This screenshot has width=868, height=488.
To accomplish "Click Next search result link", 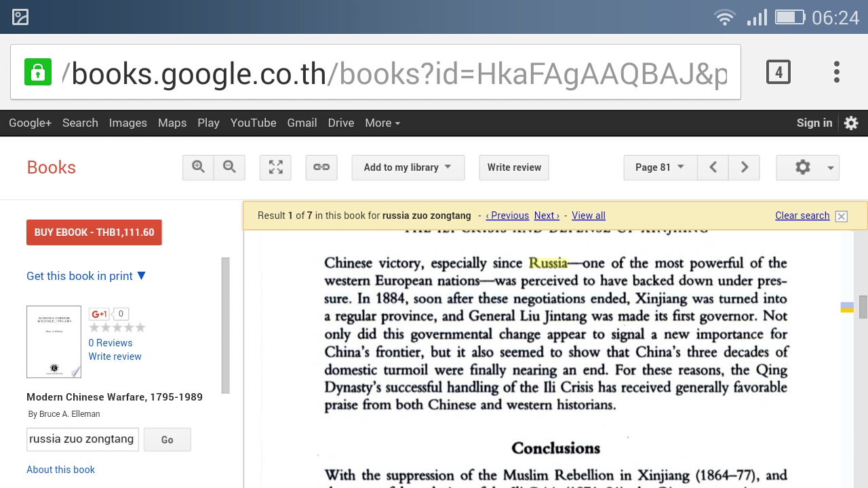I will point(547,216).
